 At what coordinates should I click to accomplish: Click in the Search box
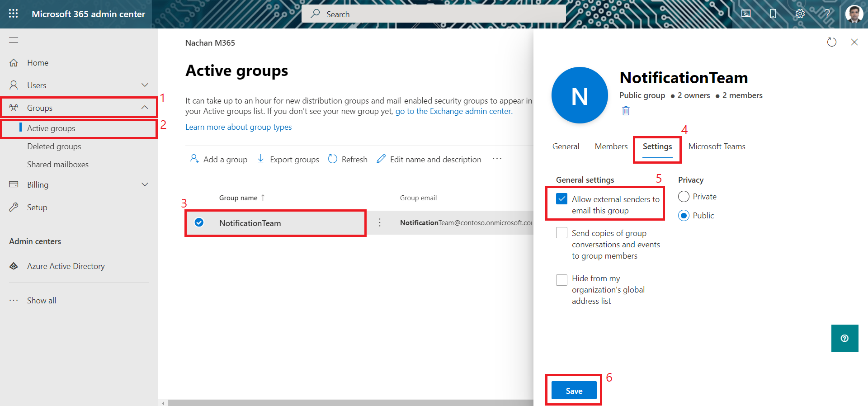point(434,14)
